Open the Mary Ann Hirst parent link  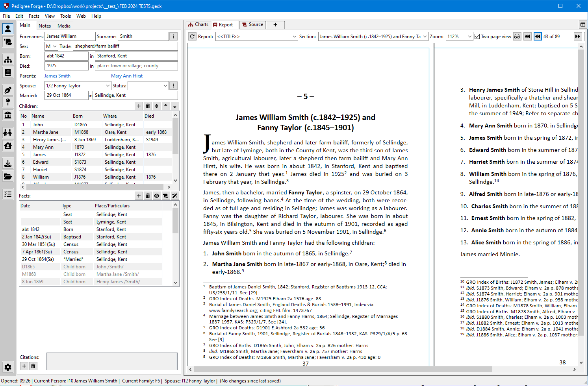[127, 76]
